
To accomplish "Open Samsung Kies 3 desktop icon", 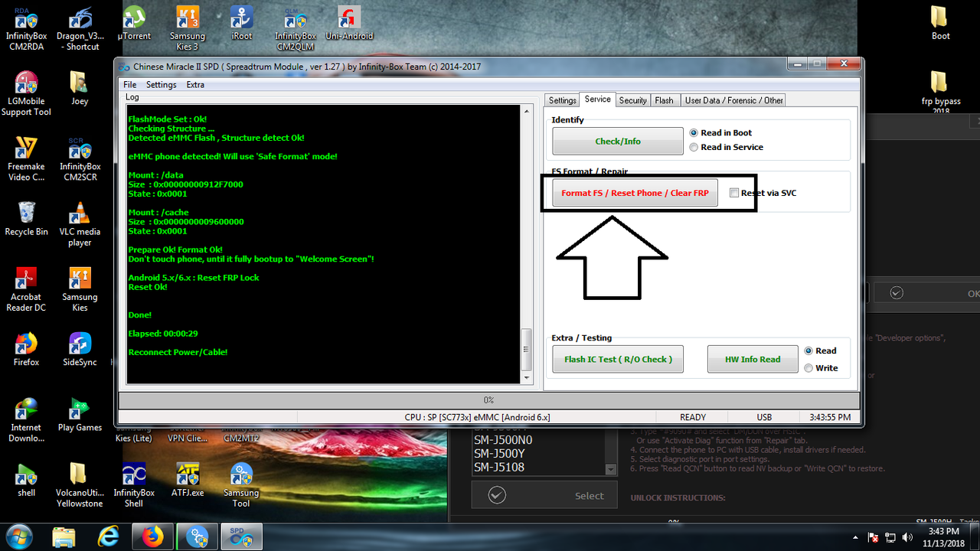I will [x=188, y=29].
